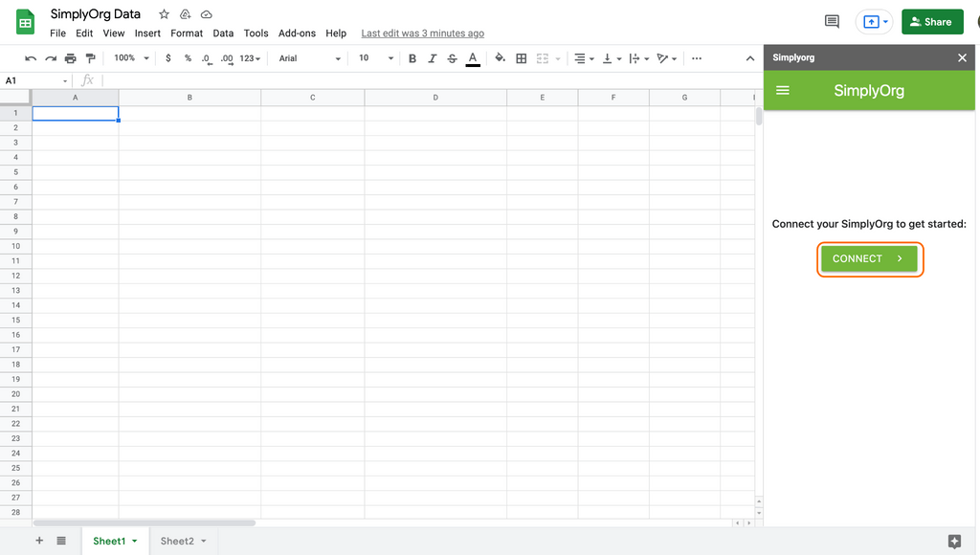Viewport: 980px width, 555px height.
Task: Open zoom level 100% dropdown
Action: coord(131,58)
